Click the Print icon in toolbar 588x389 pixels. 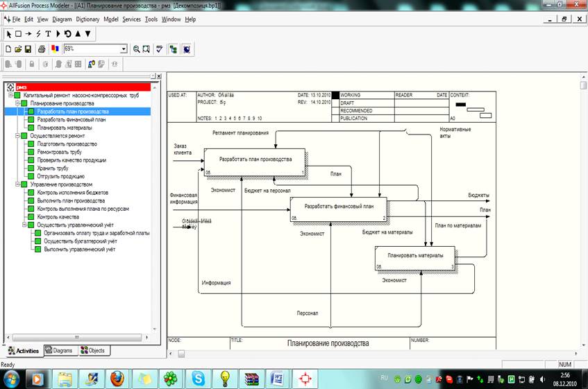(42, 49)
